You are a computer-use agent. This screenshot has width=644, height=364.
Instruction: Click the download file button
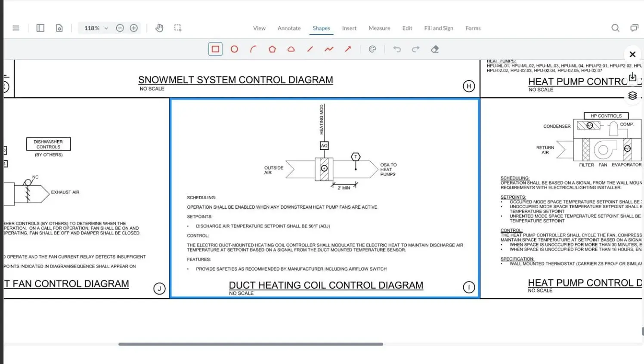click(632, 77)
